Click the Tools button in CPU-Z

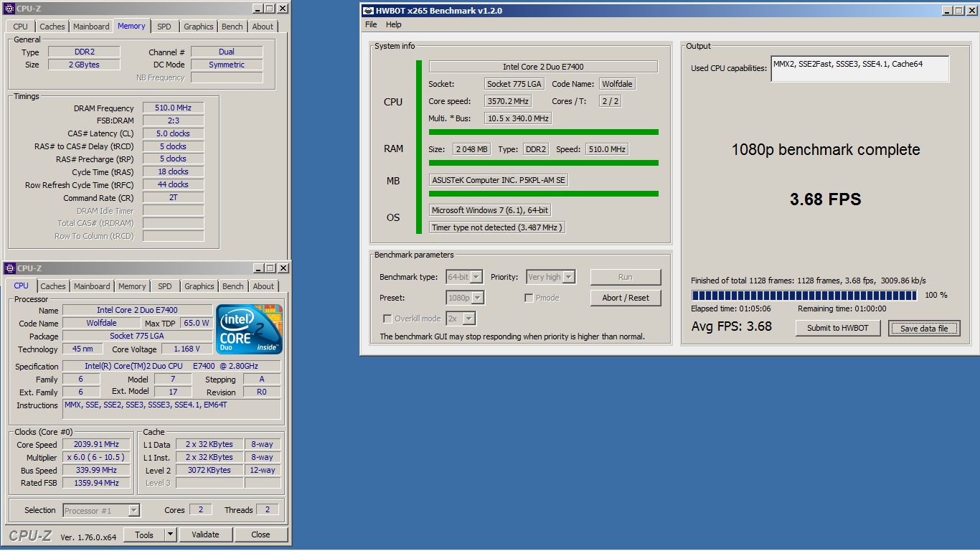(x=144, y=534)
